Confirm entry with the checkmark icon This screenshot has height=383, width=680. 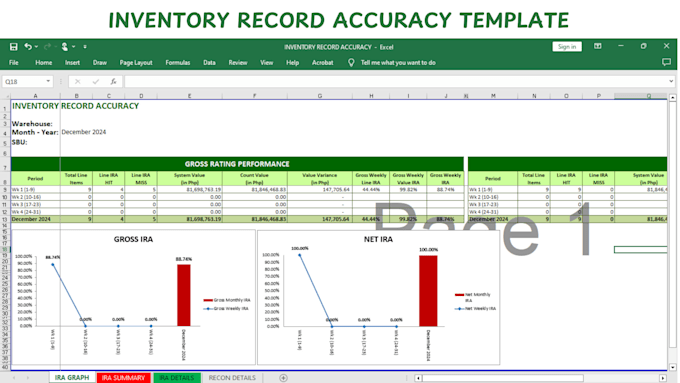tap(95, 81)
